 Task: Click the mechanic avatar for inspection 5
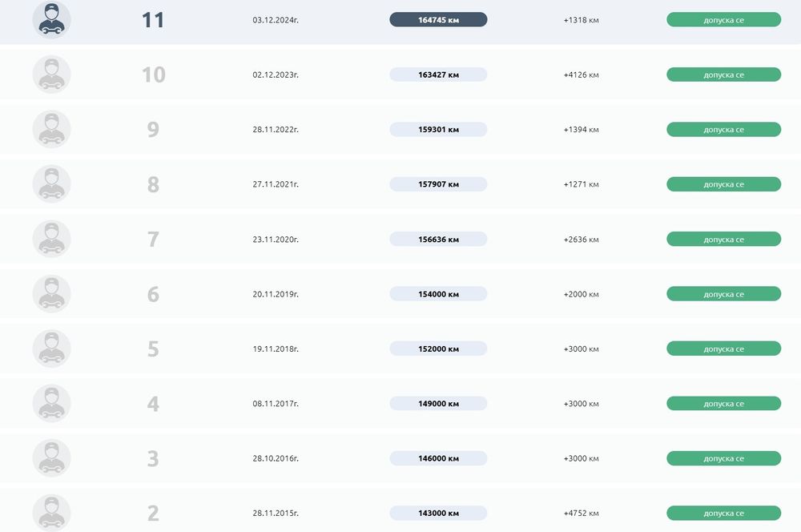point(51,349)
